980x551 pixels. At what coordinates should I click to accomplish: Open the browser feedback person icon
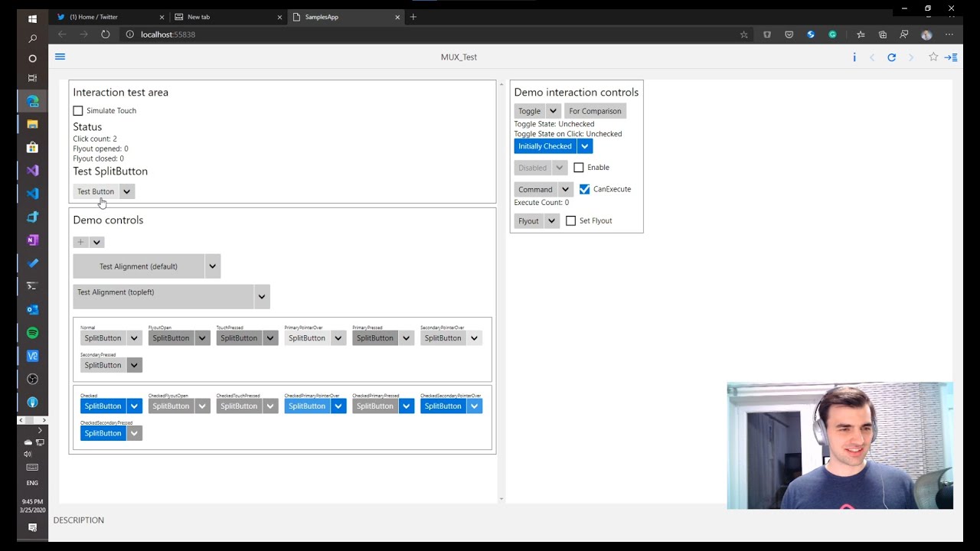tap(904, 34)
